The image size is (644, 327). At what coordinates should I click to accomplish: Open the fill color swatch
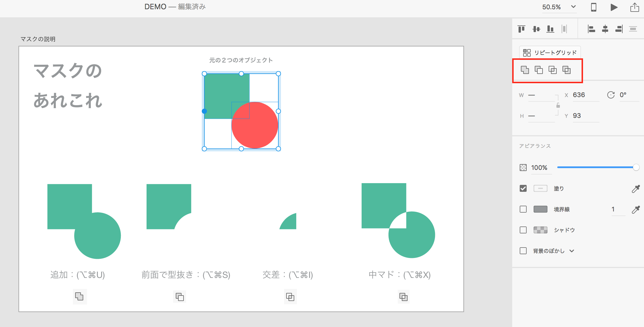click(x=541, y=188)
